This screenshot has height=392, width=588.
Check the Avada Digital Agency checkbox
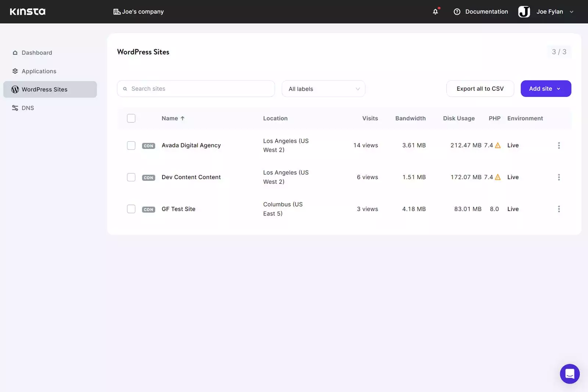(131, 146)
